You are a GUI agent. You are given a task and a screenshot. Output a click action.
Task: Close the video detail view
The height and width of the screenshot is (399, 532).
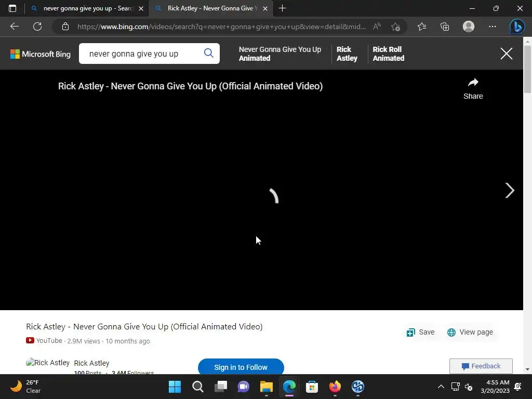click(x=506, y=54)
